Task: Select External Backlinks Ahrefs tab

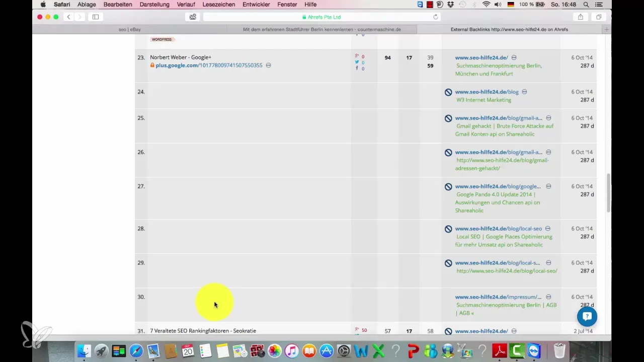Action: click(x=509, y=30)
